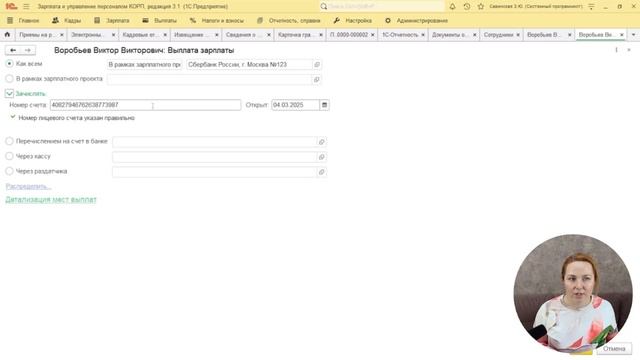Click the Открыт date input field

296,105
